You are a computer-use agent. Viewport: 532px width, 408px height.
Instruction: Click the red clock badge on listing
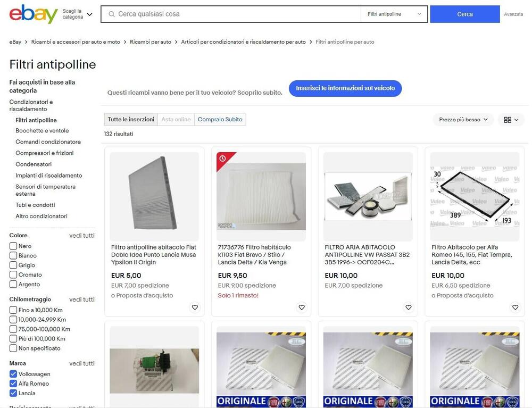coord(223,159)
